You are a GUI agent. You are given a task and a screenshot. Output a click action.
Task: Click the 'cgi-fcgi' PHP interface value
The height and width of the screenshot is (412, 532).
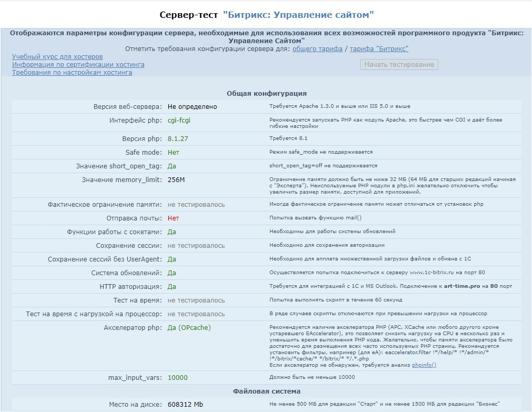tap(179, 120)
